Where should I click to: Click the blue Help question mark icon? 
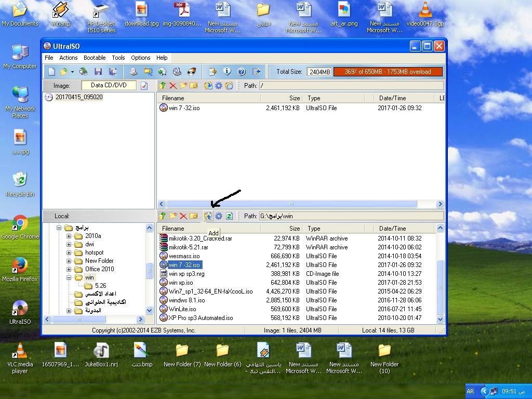[242, 72]
